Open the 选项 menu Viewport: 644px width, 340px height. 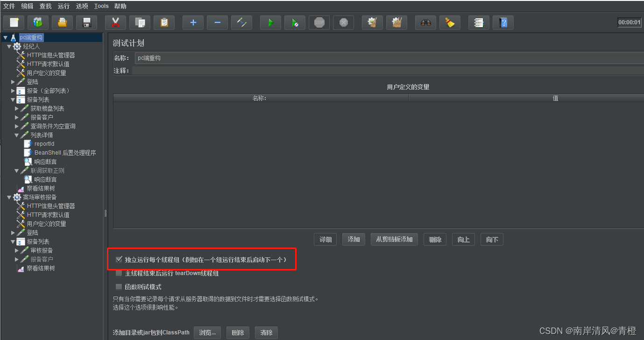point(82,6)
